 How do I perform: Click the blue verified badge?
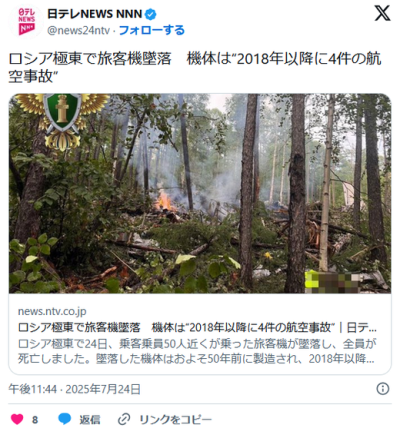(150, 14)
